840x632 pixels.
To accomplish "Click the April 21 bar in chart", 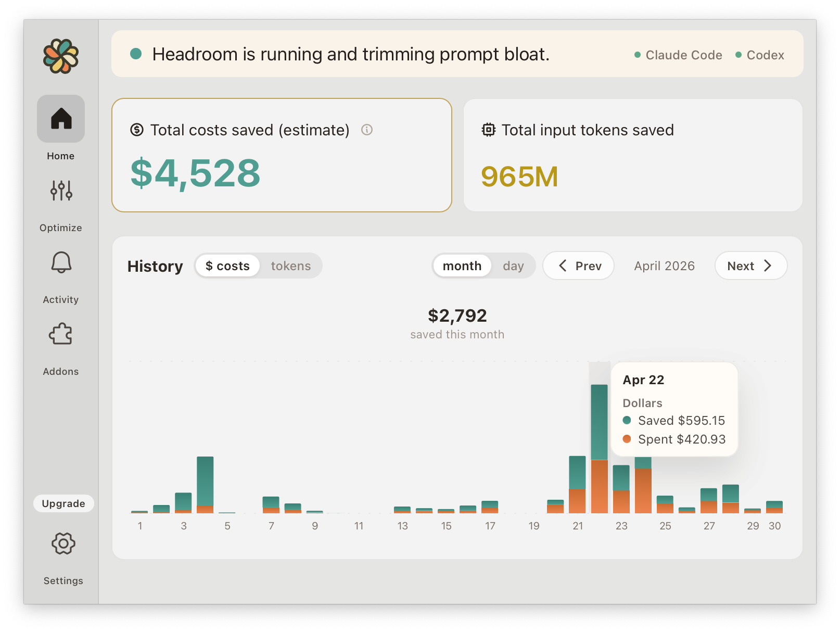I will [577, 485].
